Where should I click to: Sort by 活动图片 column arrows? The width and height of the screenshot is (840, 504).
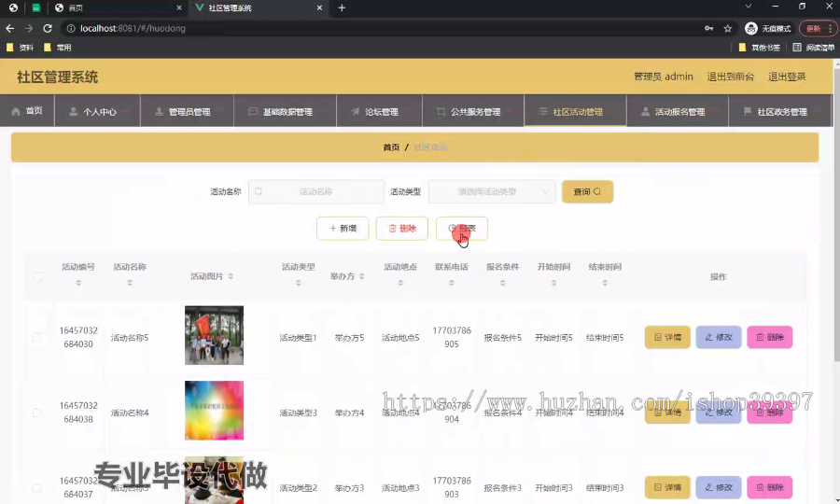(x=231, y=276)
